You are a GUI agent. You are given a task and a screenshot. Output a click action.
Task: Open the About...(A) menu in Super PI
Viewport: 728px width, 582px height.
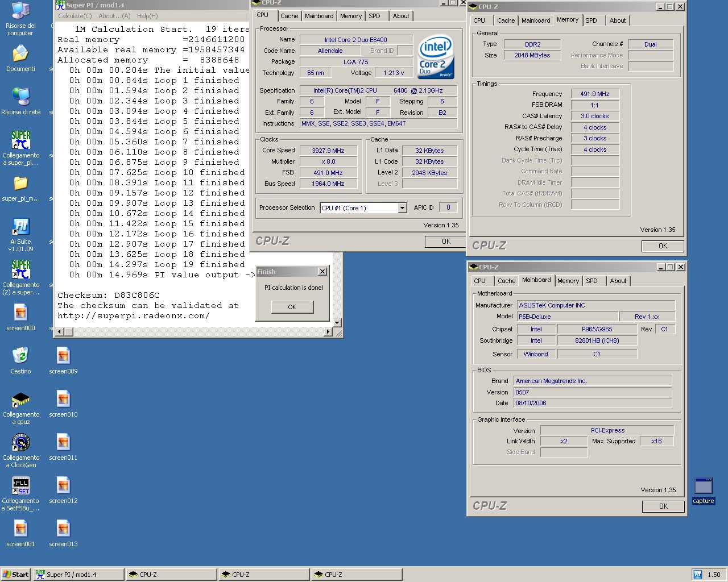pyautogui.click(x=114, y=16)
